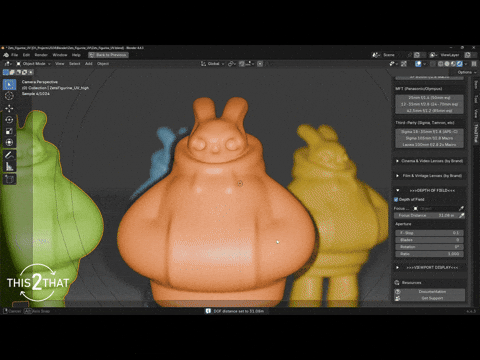Click the F-Stop aperture slider field
The width and height of the screenshot is (480, 360).
click(x=429, y=233)
